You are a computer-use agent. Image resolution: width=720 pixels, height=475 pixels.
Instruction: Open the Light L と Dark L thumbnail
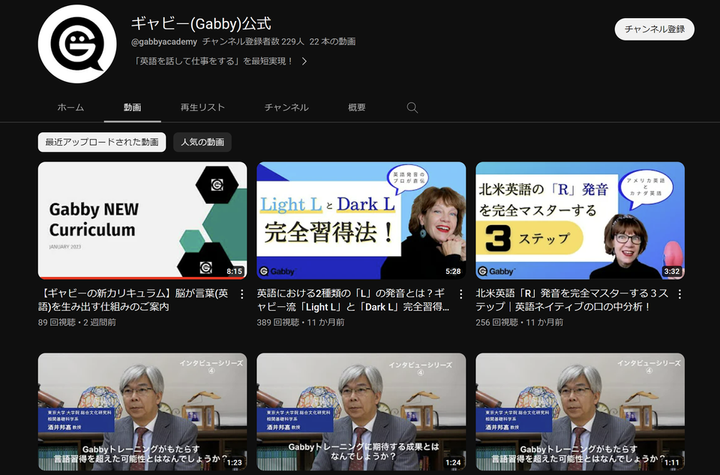click(x=361, y=220)
